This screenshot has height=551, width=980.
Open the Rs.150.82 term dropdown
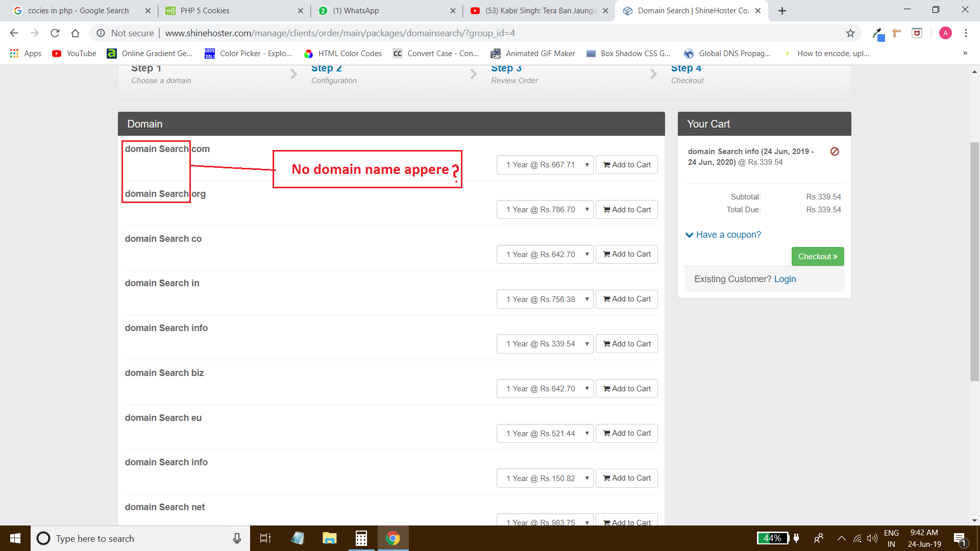coord(545,478)
